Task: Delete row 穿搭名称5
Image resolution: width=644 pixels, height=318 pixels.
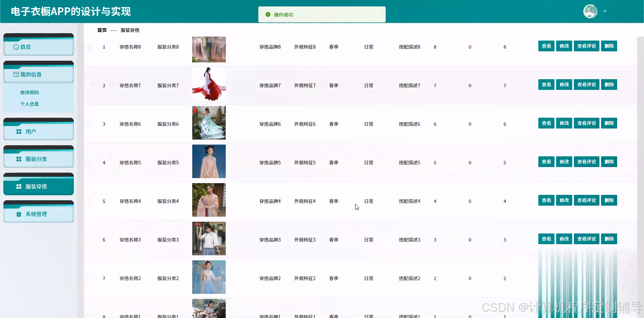Action: [609, 162]
